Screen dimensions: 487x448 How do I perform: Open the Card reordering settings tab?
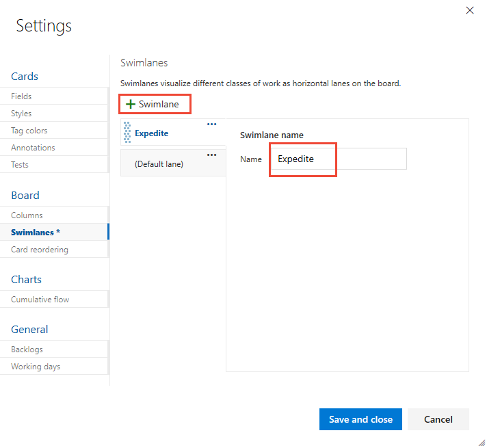click(x=54, y=250)
